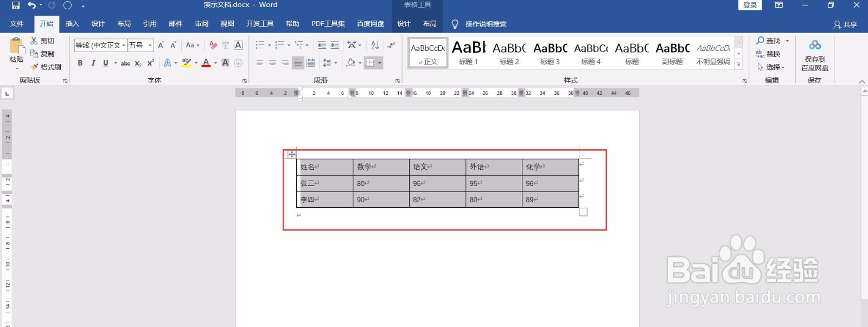The width and height of the screenshot is (868, 327).
Task: Switch to the Insert (插入) tab
Action: pos(72,24)
